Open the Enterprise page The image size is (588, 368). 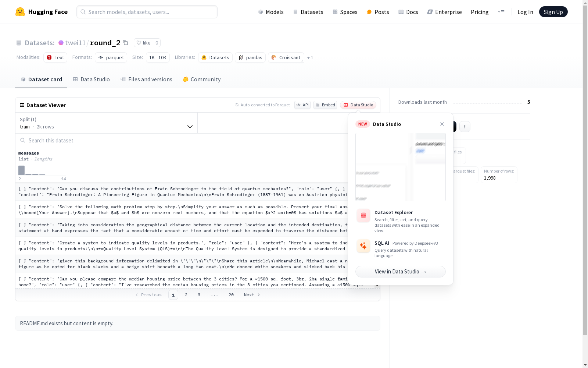click(x=444, y=12)
